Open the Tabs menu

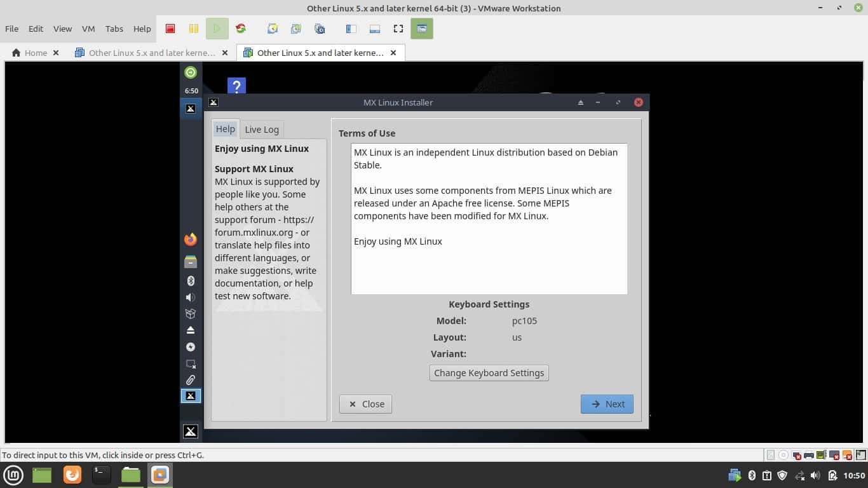click(x=114, y=29)
